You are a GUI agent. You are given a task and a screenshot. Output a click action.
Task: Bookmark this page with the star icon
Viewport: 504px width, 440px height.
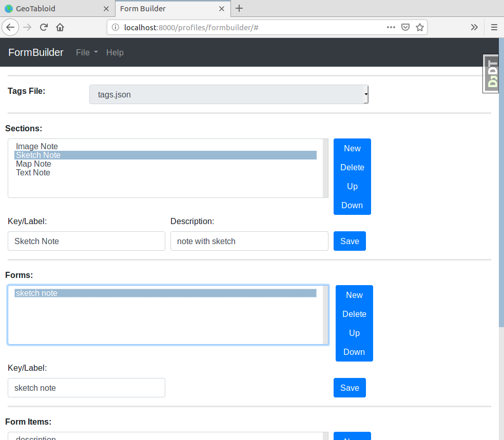(420, 27)
